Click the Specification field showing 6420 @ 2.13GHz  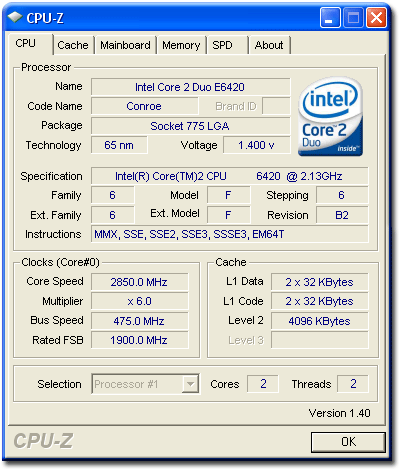[x=230, y=176]
